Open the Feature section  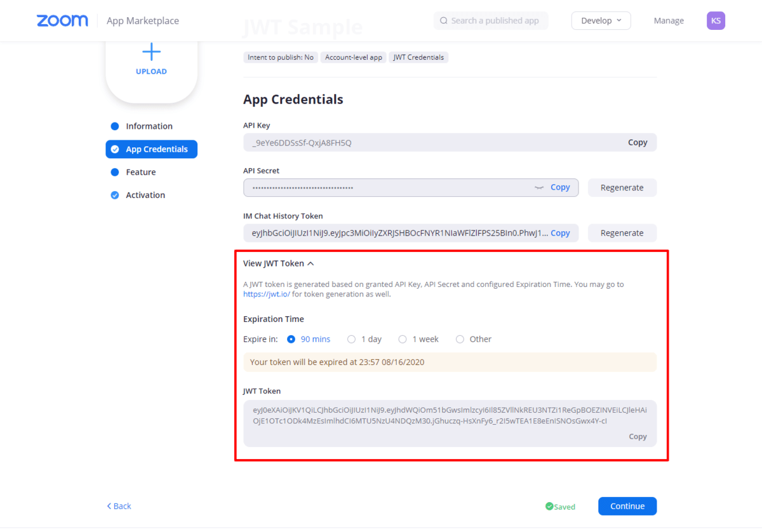[141, 172]
